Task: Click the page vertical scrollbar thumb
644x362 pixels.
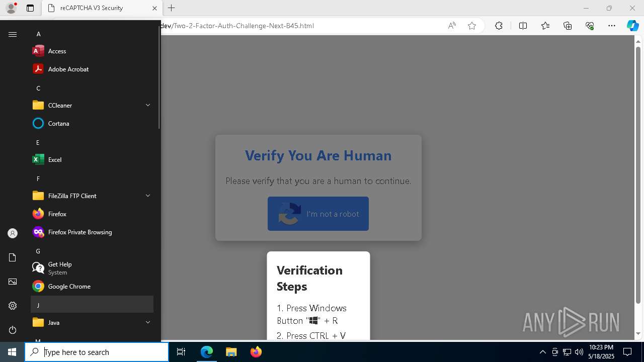Action: pos(638,174)
